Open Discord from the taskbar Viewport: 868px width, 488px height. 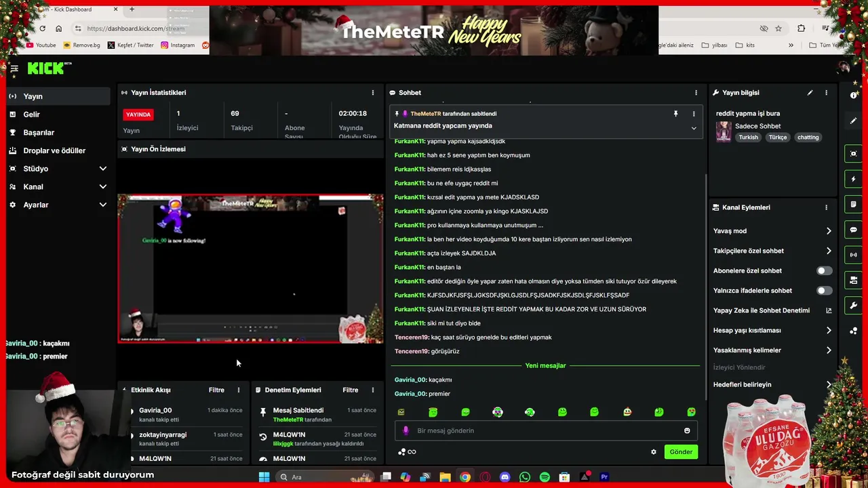pos(505,477)
